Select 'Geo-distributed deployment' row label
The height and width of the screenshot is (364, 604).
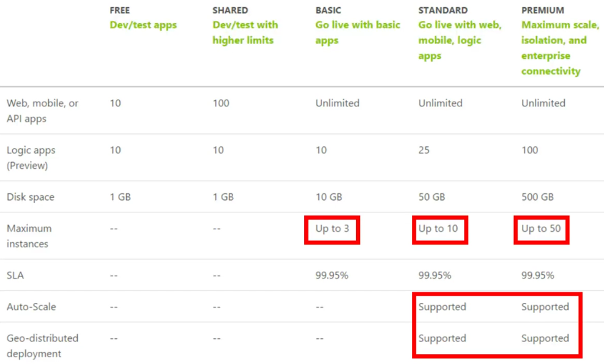pos(42,346)
